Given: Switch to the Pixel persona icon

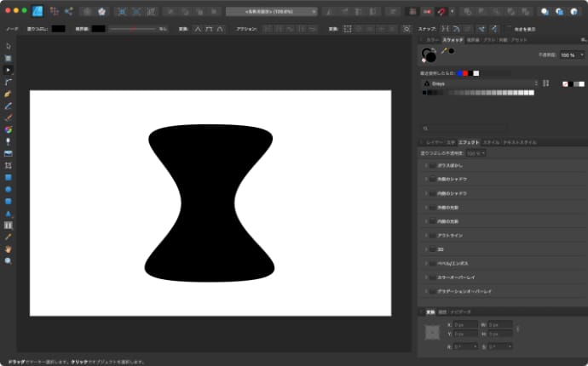Looking at the screenshot, I should click(x=55, y=12).
